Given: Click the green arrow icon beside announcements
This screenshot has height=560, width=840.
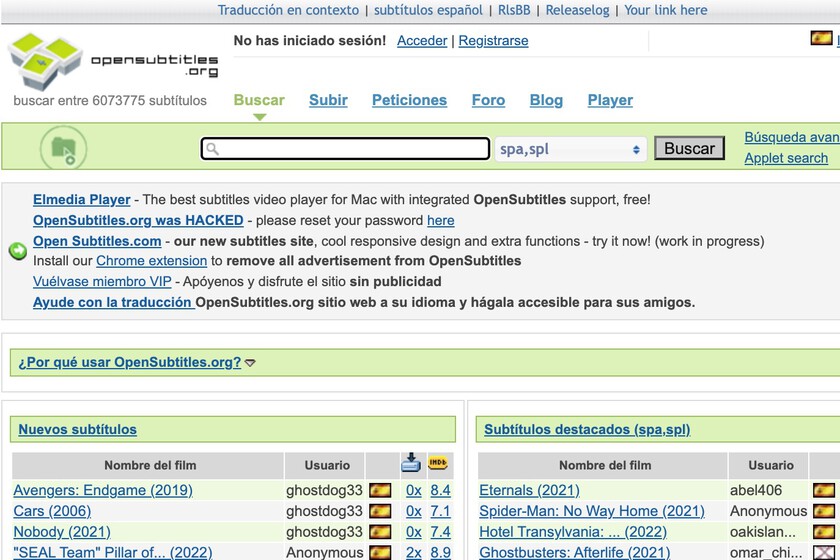Looking at the screenshot, I should coord(18,251).
